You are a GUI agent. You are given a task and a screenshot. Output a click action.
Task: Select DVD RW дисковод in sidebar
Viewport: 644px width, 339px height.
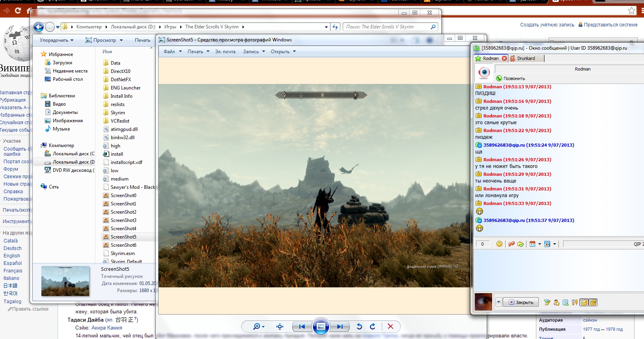pyautogui.click(x=69, y=170)
